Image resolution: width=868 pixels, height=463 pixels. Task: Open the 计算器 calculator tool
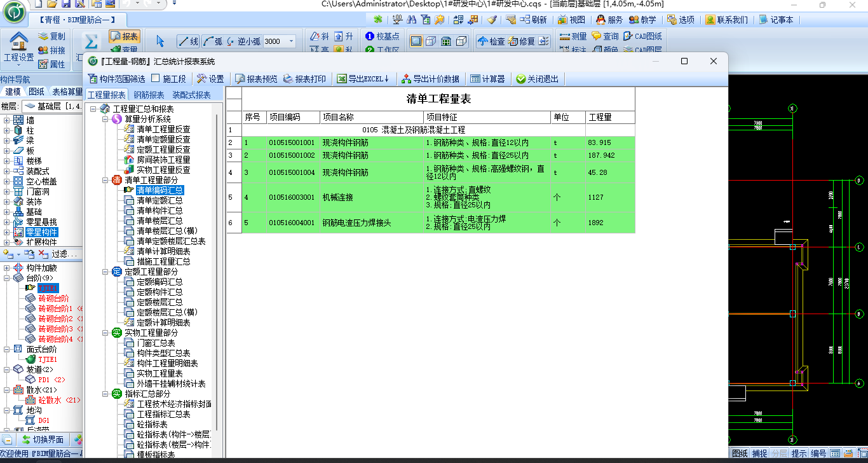[475, 79]
